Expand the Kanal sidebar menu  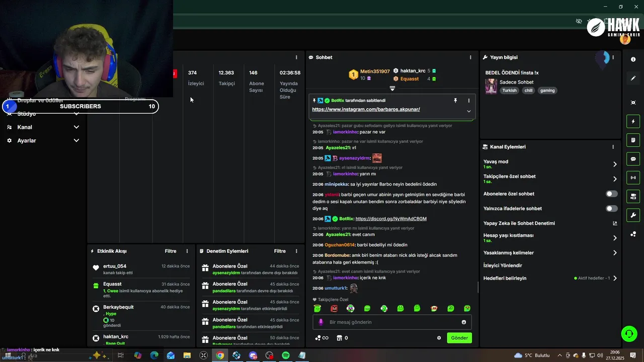point(43,127)
